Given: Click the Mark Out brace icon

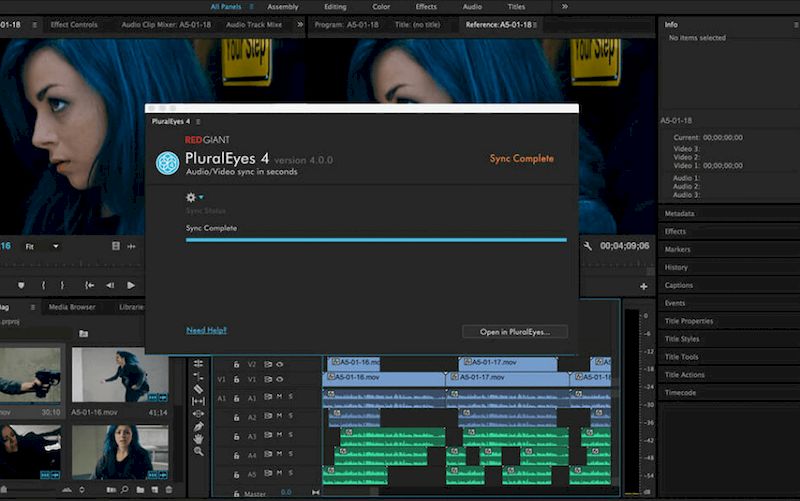Looking at the screenshot, I should coord(62,286).
